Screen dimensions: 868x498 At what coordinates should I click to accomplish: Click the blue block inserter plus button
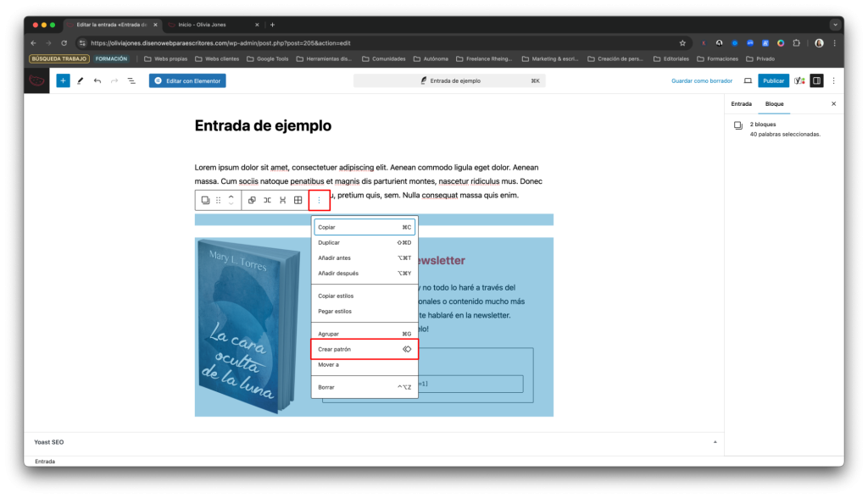[x=63, y=80]
